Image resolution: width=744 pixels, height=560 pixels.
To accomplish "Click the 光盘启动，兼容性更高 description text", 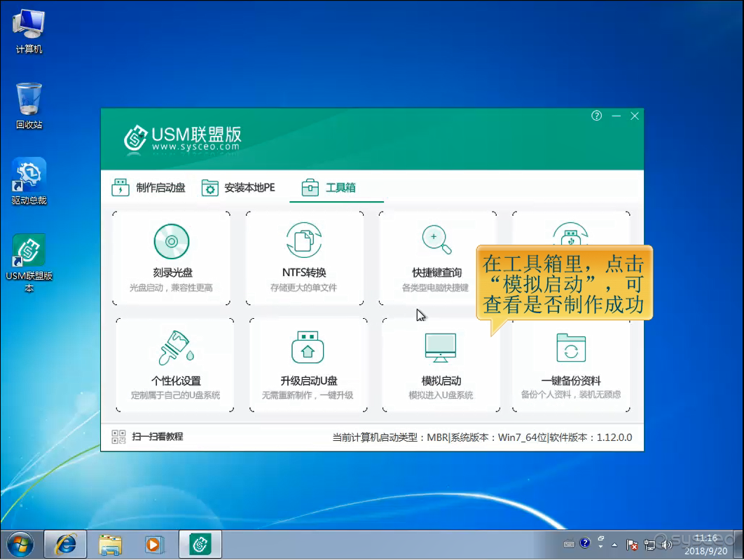I will [x=171, y=287].
